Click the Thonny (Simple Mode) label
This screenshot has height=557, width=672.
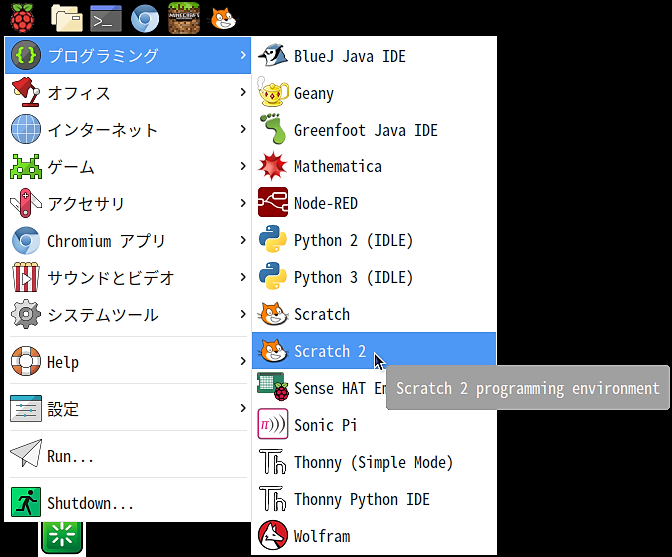[x=373, y=462]
